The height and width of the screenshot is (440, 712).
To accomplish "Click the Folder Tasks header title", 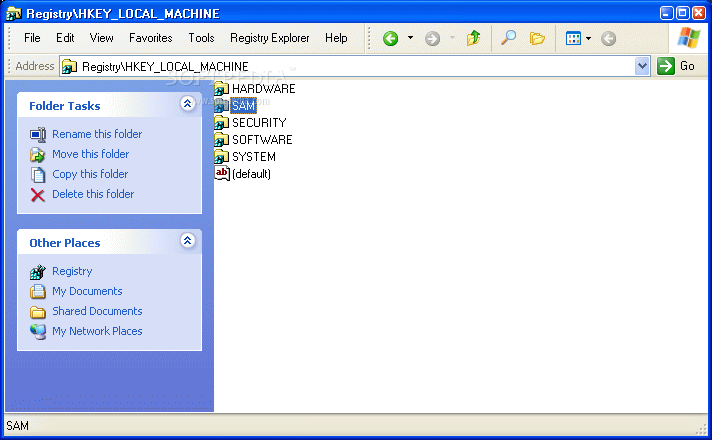I will coord(64,106).
